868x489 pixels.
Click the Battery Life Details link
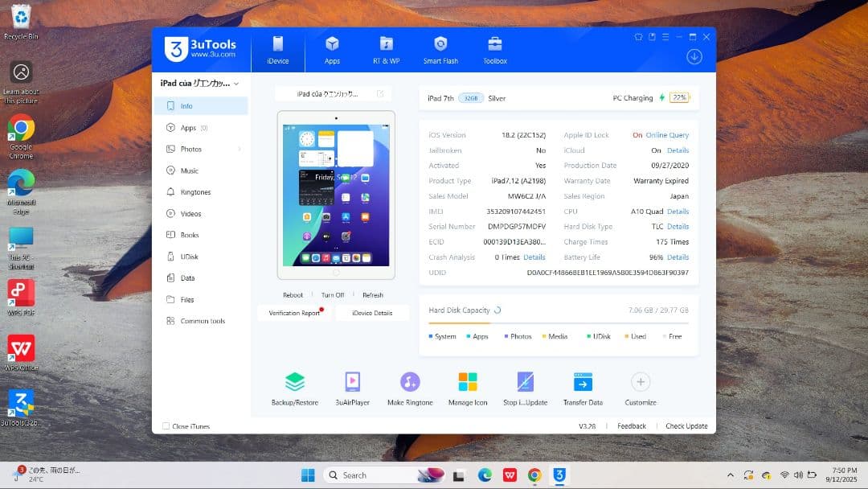678,257
